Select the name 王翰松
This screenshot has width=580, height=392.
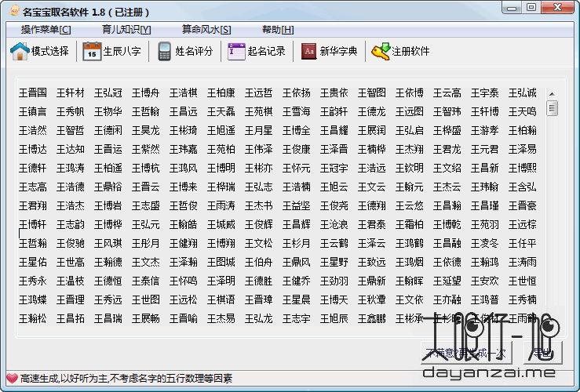tap(33, 318)
